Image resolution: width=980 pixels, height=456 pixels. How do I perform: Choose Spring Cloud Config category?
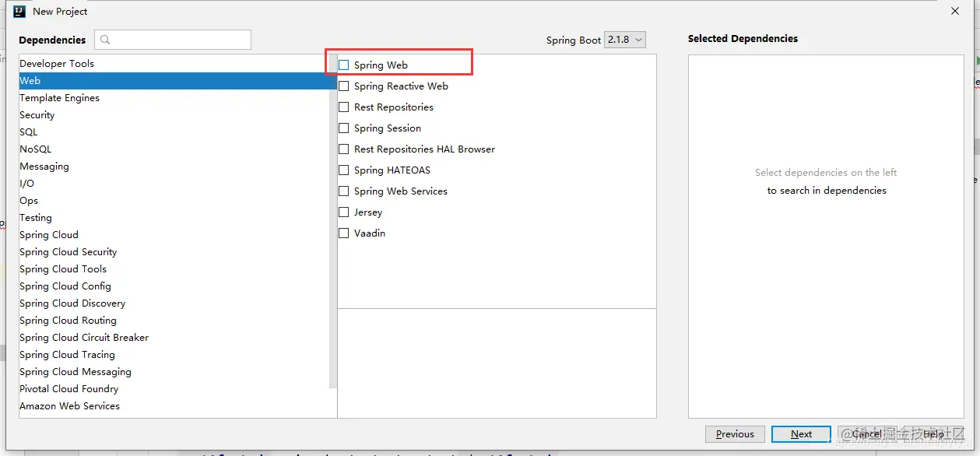coord(174,286)
